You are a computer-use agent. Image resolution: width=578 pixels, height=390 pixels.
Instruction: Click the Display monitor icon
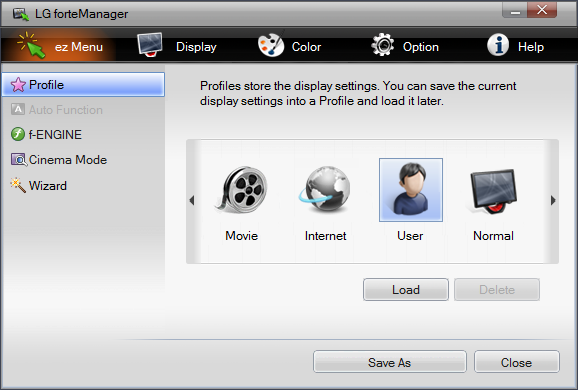point(150,44)
